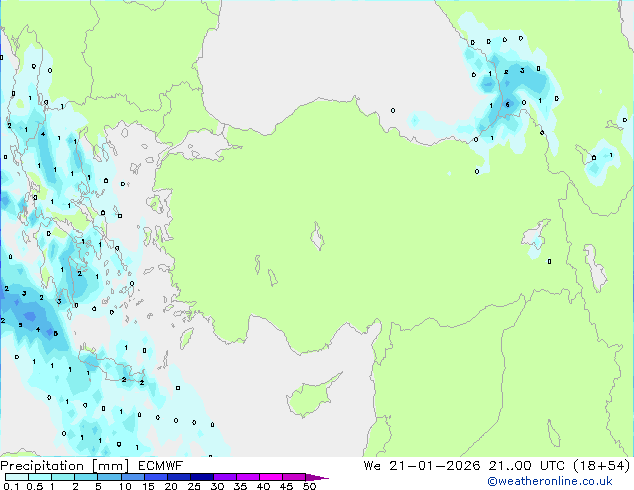Click the 20–25 mm legend color swatch
Viewport: 634px width, 490px height.
(179, 477)
